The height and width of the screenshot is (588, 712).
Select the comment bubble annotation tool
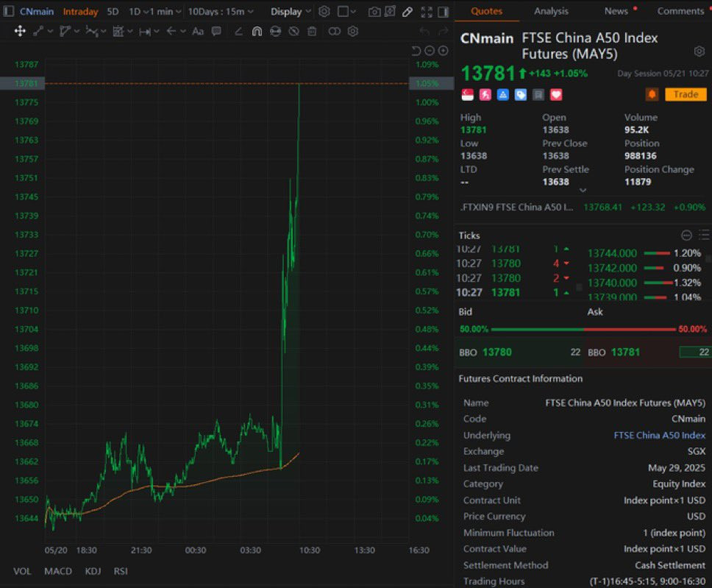point(216,32)
